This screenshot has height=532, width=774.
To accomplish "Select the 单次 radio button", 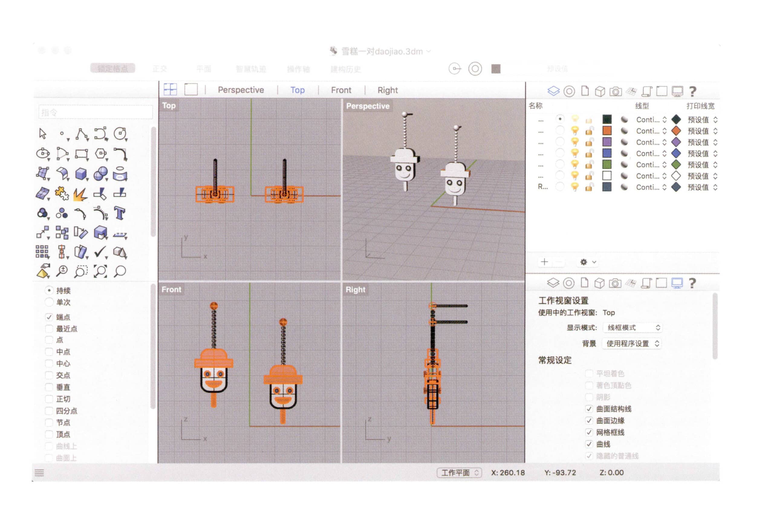I will (49, 302).
